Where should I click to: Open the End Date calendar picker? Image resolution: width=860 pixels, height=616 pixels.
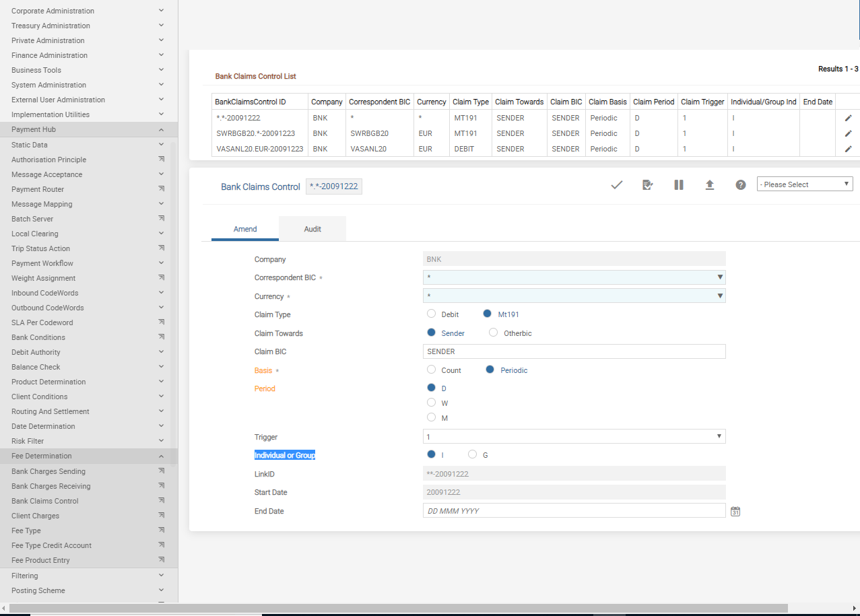tap(735, 512)
